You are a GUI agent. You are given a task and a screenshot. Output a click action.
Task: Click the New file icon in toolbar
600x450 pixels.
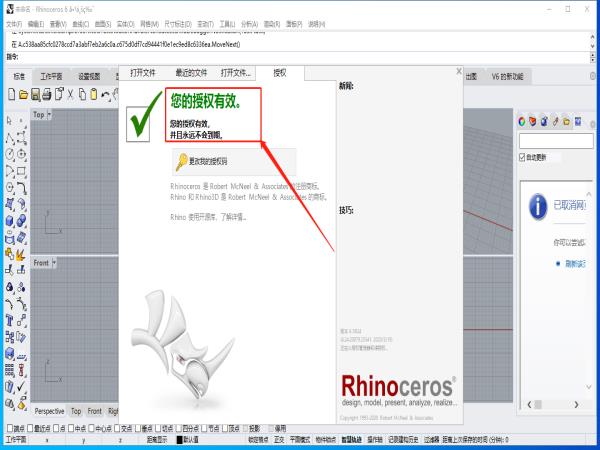click(11, 94)
